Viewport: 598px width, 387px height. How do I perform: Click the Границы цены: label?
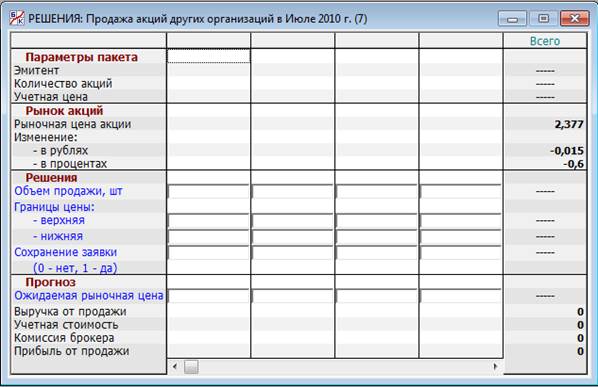[54, 207]
